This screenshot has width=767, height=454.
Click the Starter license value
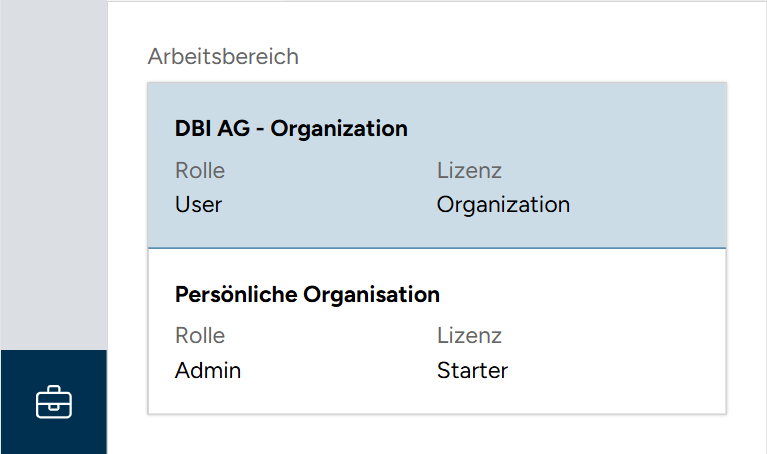click(x=472, y=370)
